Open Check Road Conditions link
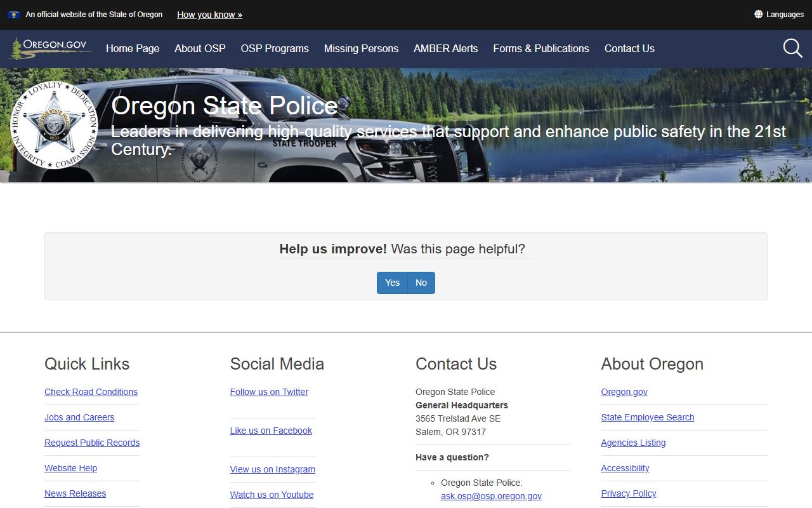 [x=91, y=392]
